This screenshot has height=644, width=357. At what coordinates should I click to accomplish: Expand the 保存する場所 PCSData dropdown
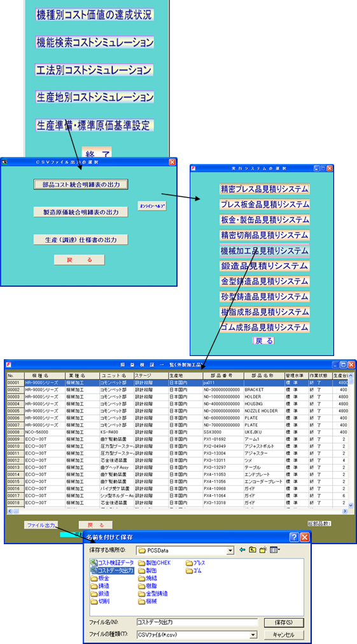point(230,550)
